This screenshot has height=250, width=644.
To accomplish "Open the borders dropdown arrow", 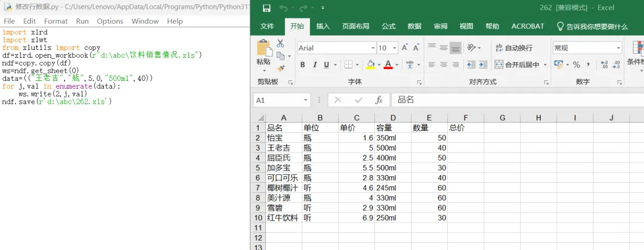I will 357,65.
